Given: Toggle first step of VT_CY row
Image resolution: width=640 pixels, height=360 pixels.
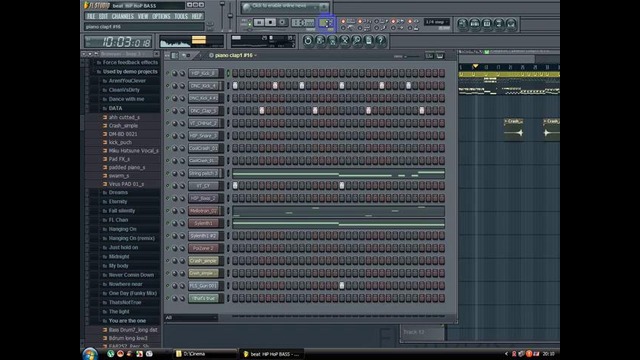Looking at the screenshot, I should pos(235,186).
